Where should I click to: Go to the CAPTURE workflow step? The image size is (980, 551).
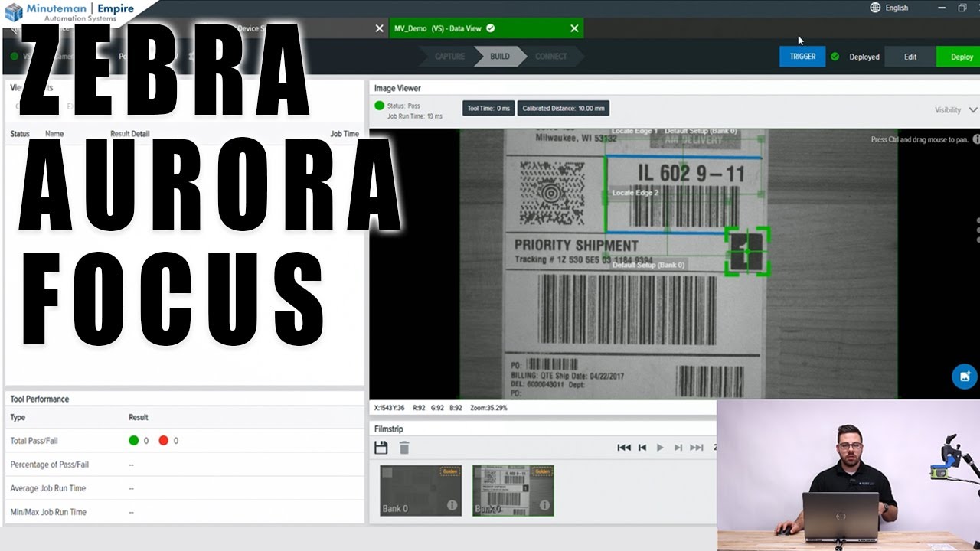click(449, 57)
